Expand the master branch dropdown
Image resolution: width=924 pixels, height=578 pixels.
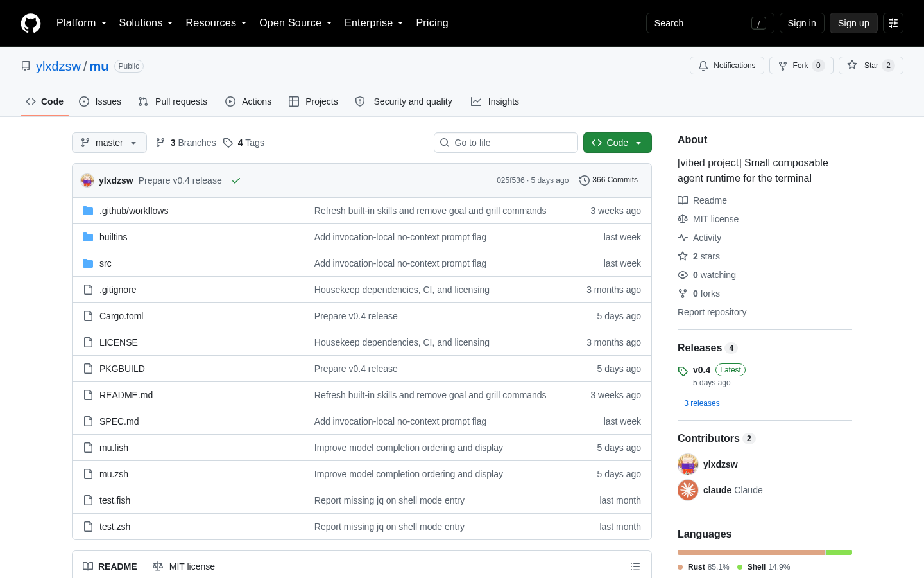(x=109, y=143)
